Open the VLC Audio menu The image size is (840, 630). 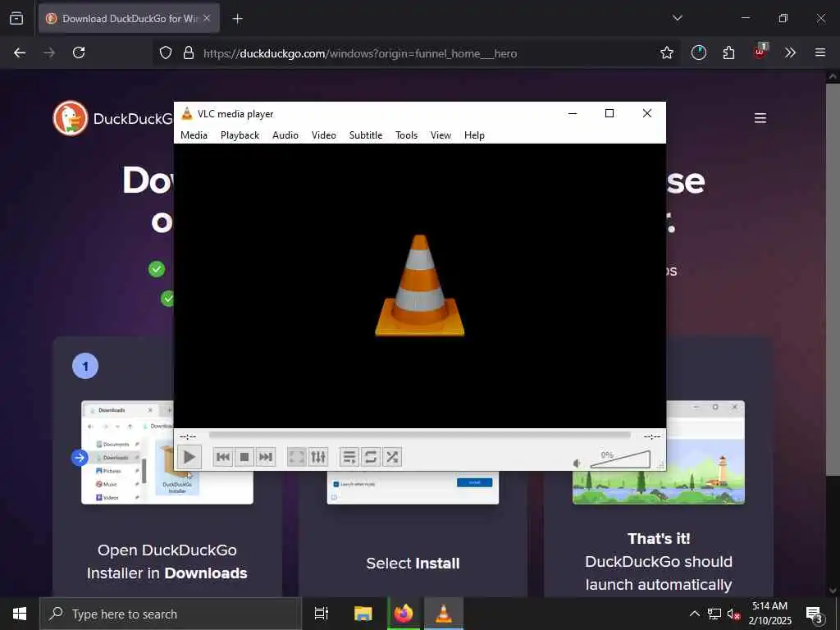point(285,135)
